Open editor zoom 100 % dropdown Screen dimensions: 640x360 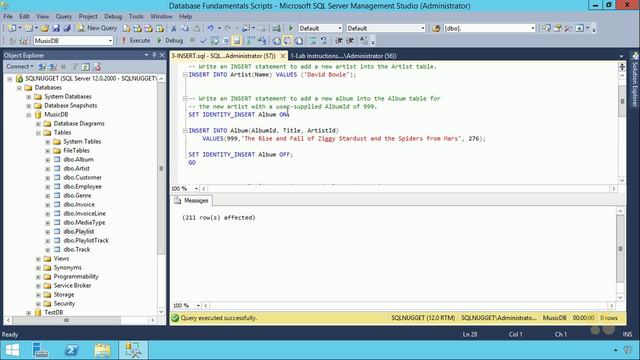196,189
